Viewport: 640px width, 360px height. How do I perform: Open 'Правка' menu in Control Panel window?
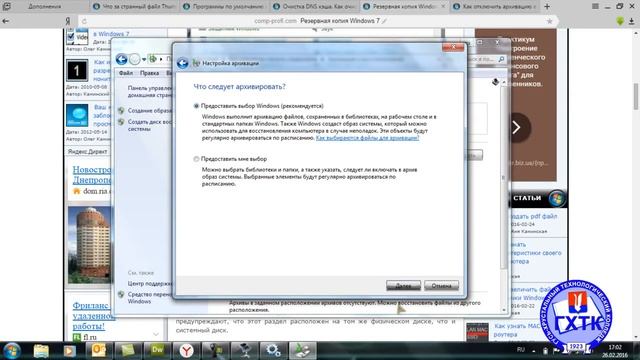click(149, 73)
